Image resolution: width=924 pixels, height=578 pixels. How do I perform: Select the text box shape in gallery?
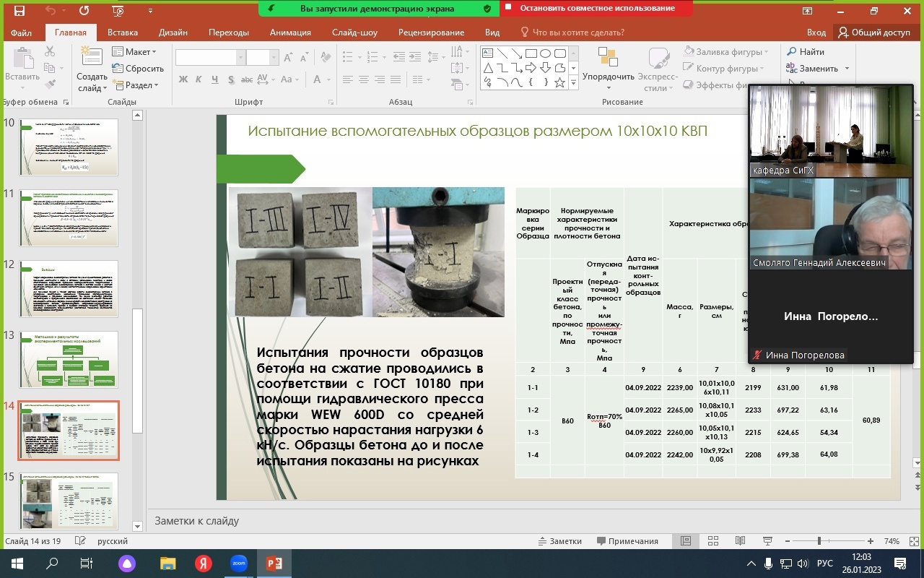(x=487, y=53)
